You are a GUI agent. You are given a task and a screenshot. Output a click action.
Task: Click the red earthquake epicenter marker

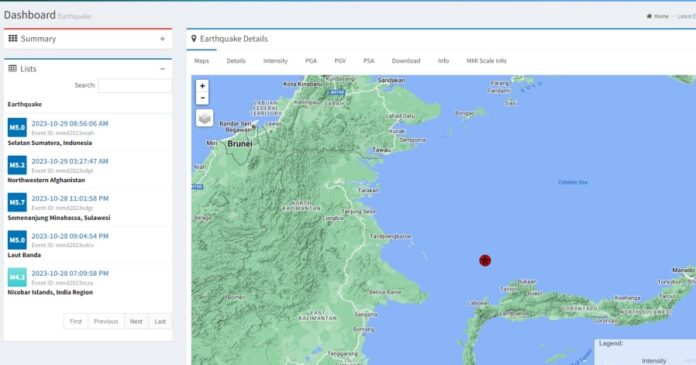point(485,260)
